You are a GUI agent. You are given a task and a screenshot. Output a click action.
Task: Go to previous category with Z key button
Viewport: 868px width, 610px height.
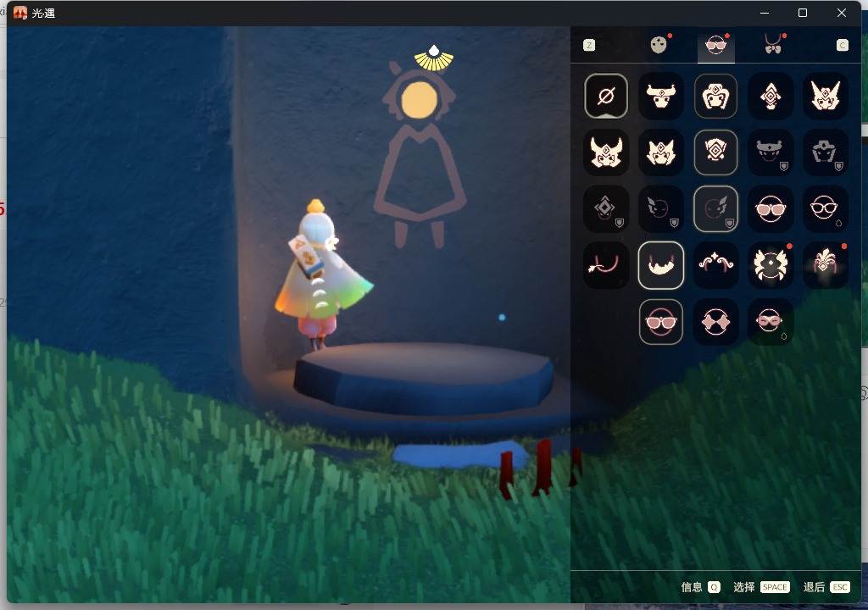[589, 46]
